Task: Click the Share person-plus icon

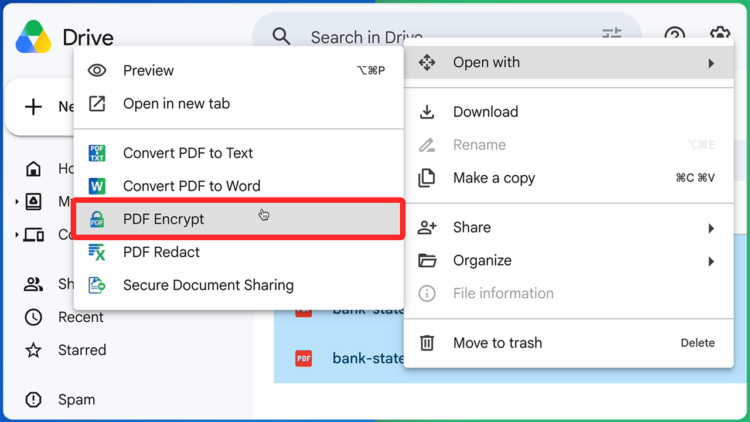Action: (x=427, y=227)
